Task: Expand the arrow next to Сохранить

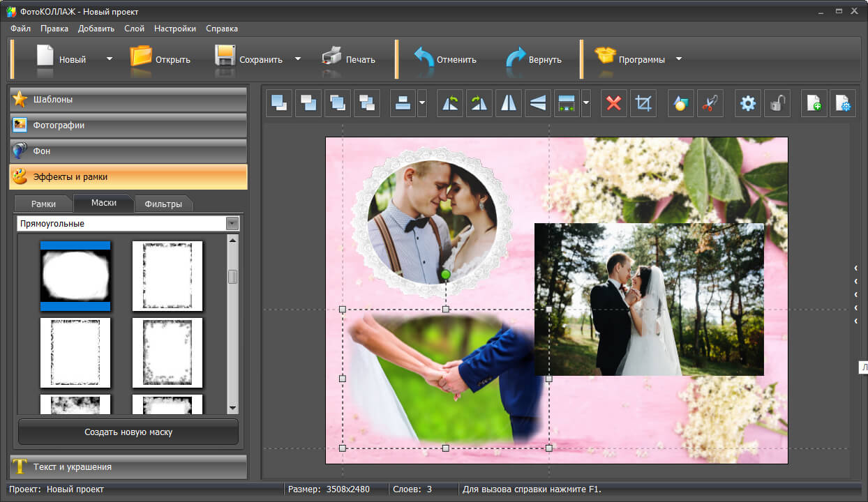Action: [298, 59]
